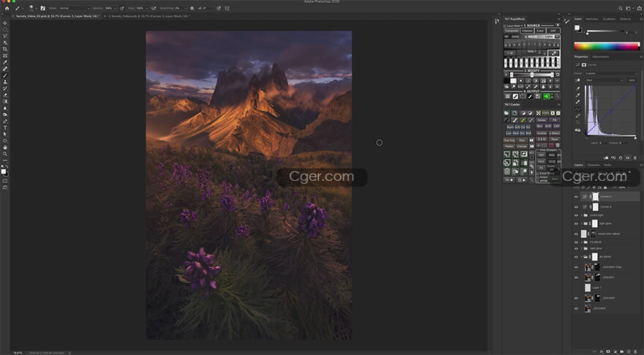644x355 pixels.
Task: Toggle visibility of visual color adjust layer
Action: click(x=576, y=233)
